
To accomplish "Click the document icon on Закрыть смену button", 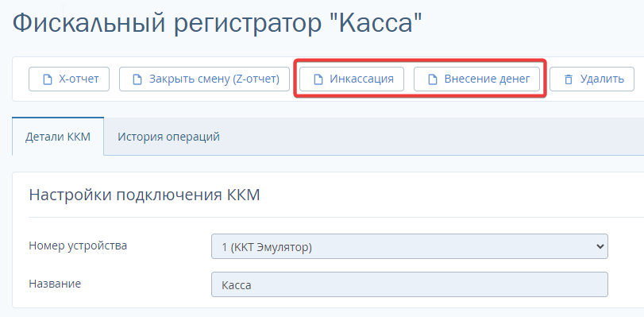I will pyautogui.click(x=137, y=79).
